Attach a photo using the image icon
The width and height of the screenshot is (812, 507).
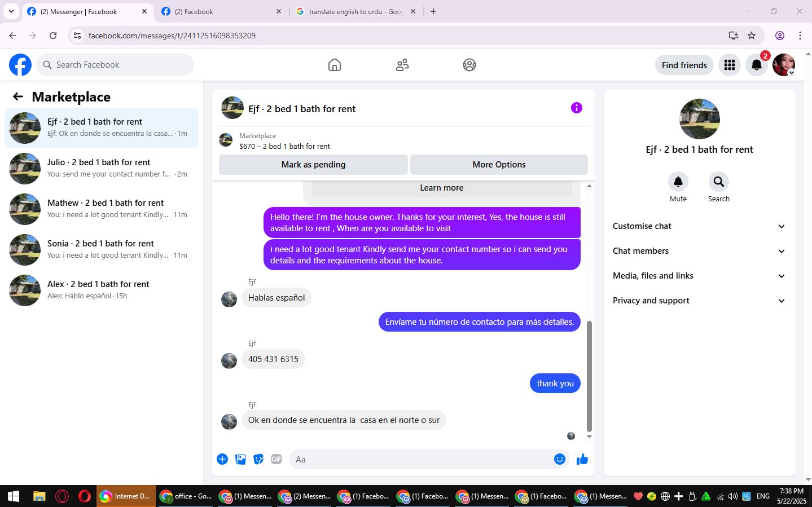pyautogui.click(x=240, y=459)
